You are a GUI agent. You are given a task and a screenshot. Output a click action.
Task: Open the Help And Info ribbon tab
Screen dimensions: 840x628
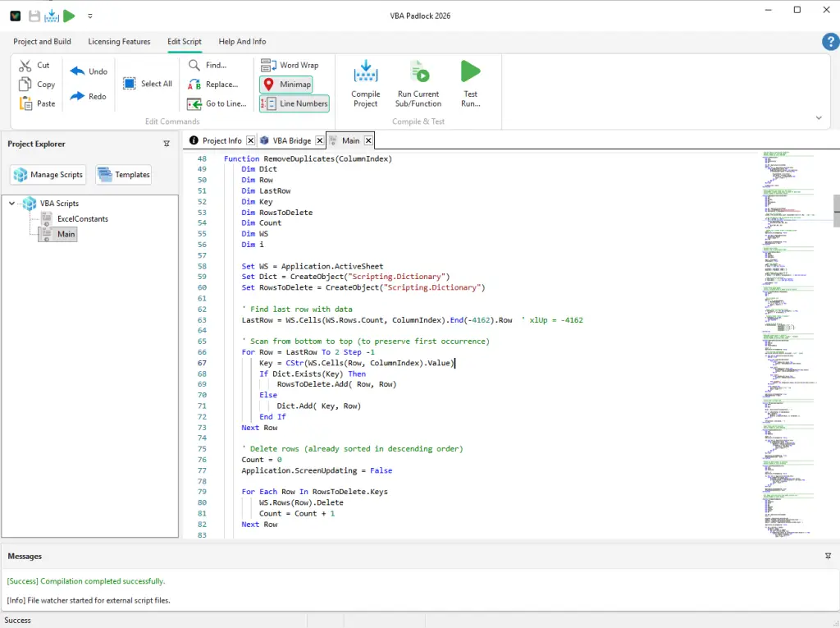point(241,42)
